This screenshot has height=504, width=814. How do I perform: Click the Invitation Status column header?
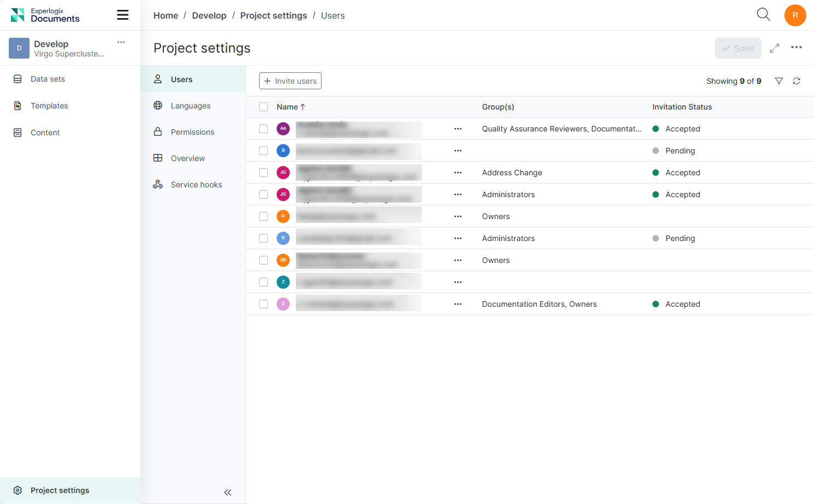click(x=681, y=107)
